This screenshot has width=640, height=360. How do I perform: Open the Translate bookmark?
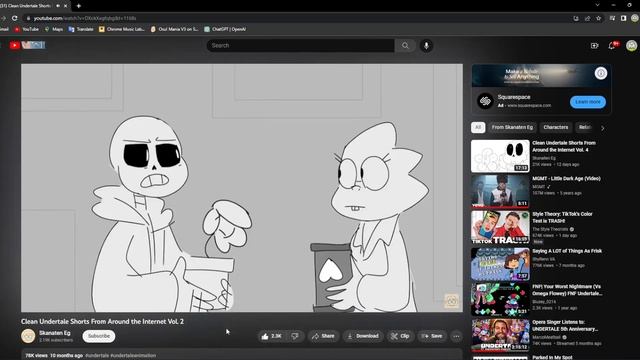81,29
